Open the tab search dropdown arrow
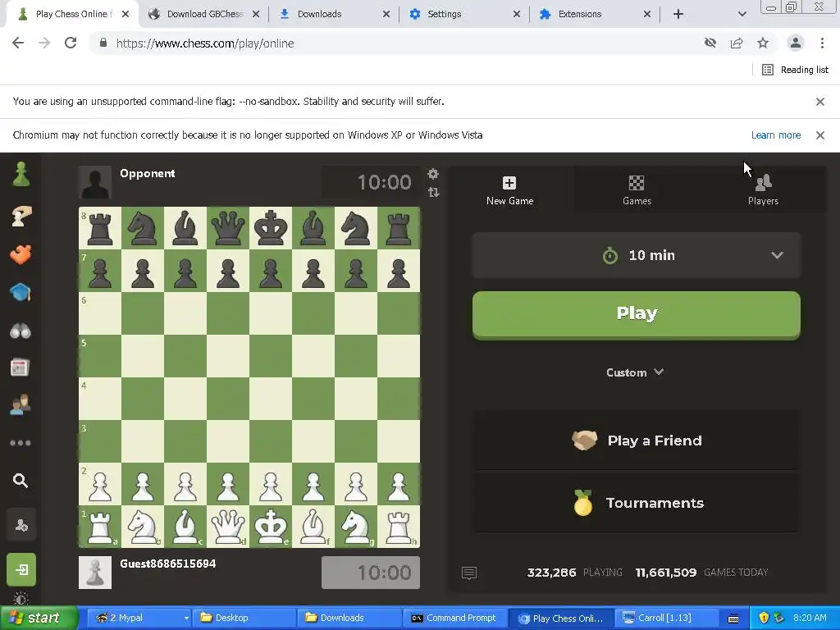The image size is (840, 630). [742, 14]
